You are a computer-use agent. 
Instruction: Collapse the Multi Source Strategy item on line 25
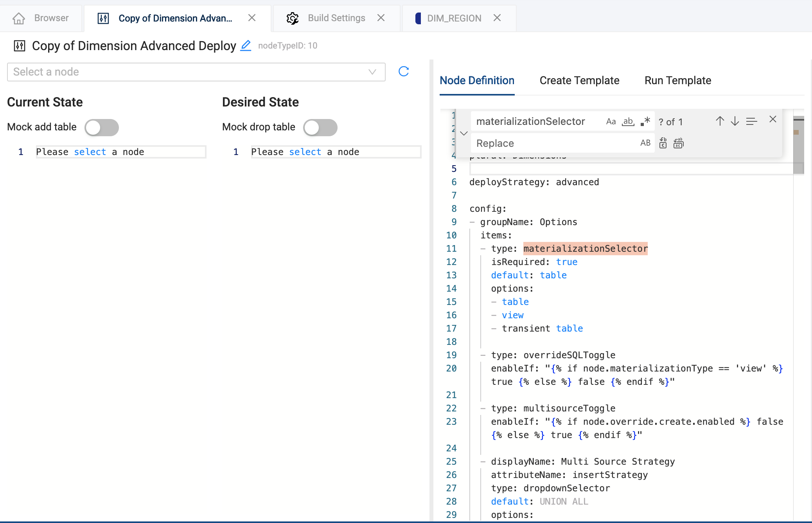[x=483, y=462]
